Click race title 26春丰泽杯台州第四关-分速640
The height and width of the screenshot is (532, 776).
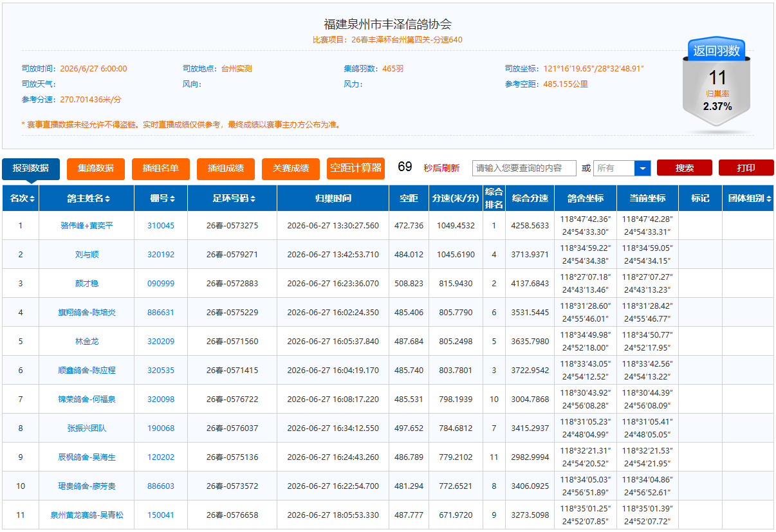click(x=407, y=40)
